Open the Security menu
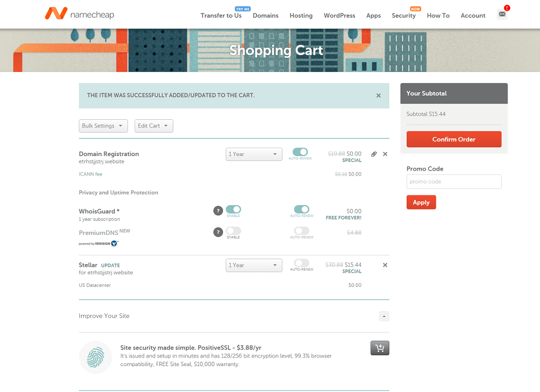This screenshot has width=540, height=392. (x=403, y=16)
